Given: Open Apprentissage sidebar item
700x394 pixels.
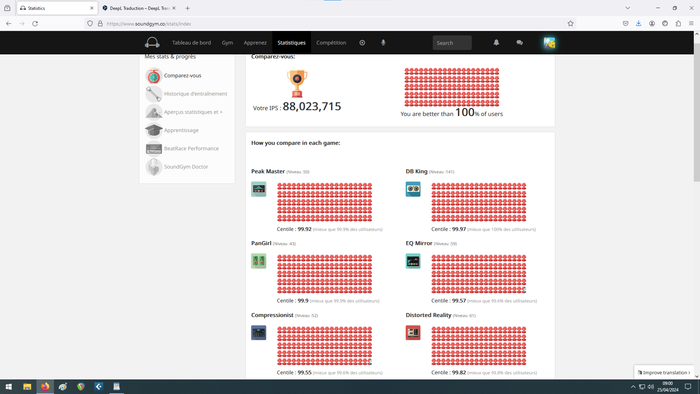Looking at the screenshot, I should tap(181, 130).
